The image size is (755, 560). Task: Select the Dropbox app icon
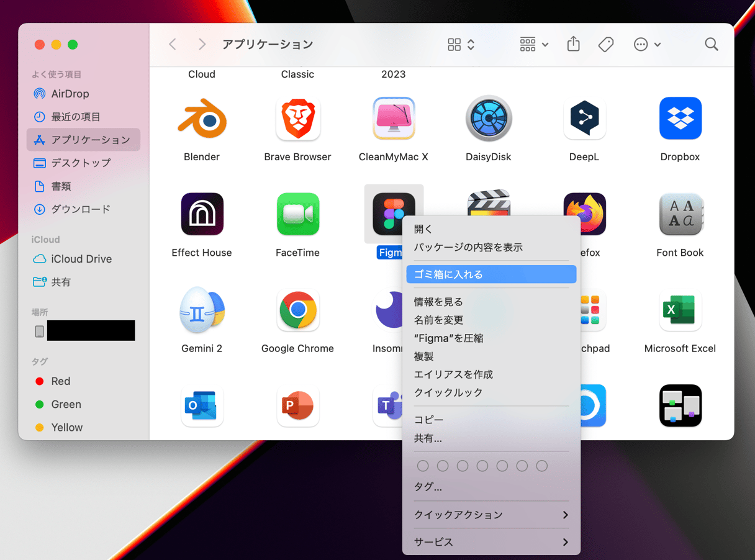click(x=680, y=119)
